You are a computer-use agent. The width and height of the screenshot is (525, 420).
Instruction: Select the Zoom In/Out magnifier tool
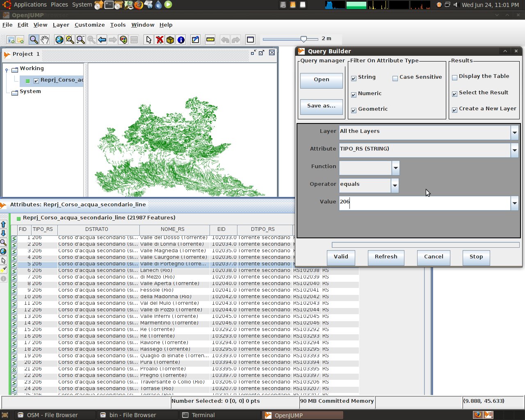point(34,39)
